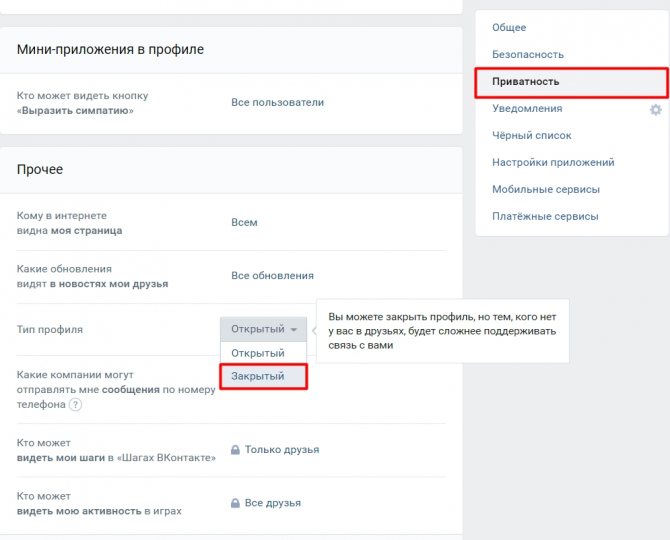Click the Мини-приложения в профиле heading

click(x=110, y=49)
